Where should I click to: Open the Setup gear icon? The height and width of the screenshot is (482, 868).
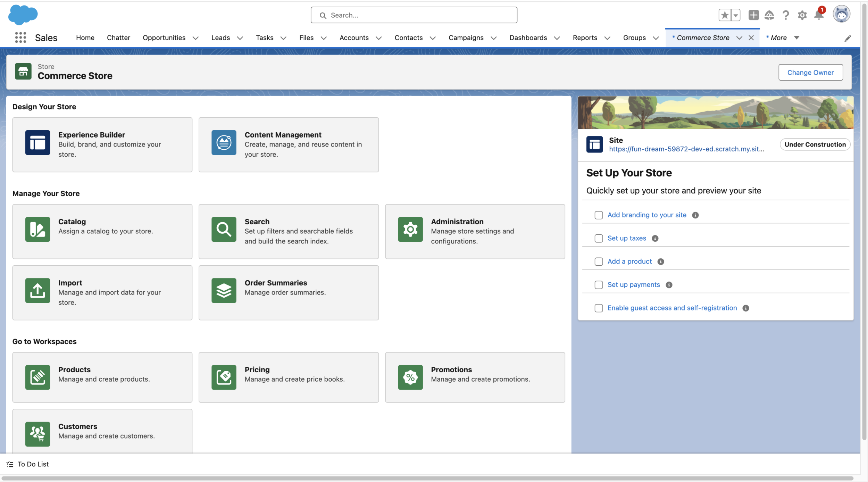pos(802,15)
